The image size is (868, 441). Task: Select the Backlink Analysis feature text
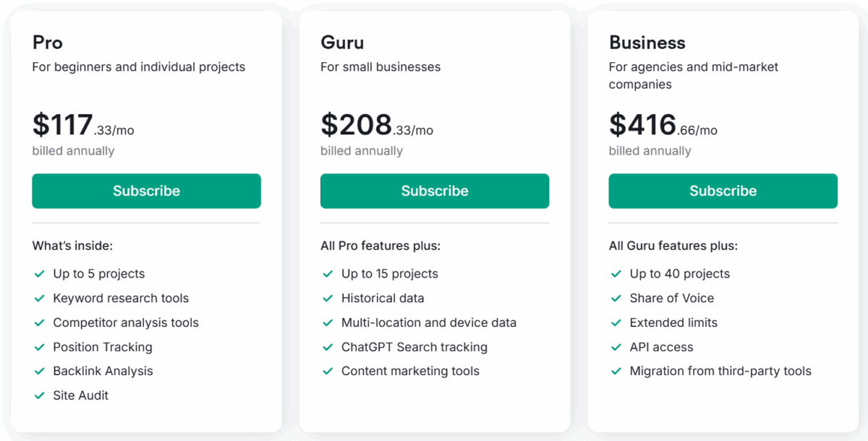(x=103, y=371)
